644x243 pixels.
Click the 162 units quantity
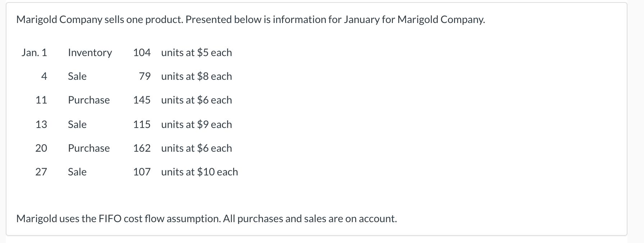click(142, 148)
